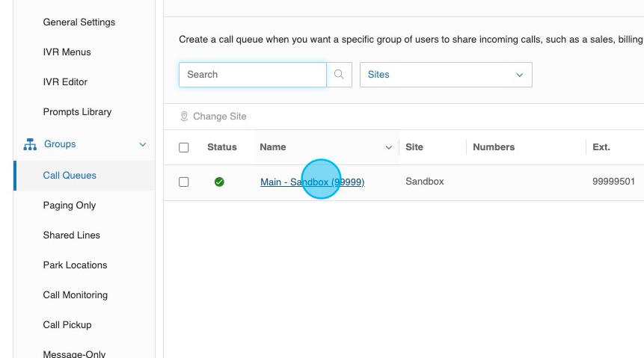Open General Settings menu item
The width and height of the screenshot is (644, 358).
pyautogui.click(x=79, y=22)
